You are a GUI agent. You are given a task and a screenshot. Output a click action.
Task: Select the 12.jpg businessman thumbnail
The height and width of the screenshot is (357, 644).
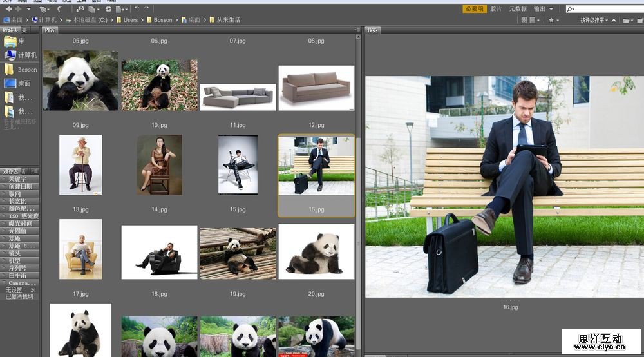tap(316, 165)
